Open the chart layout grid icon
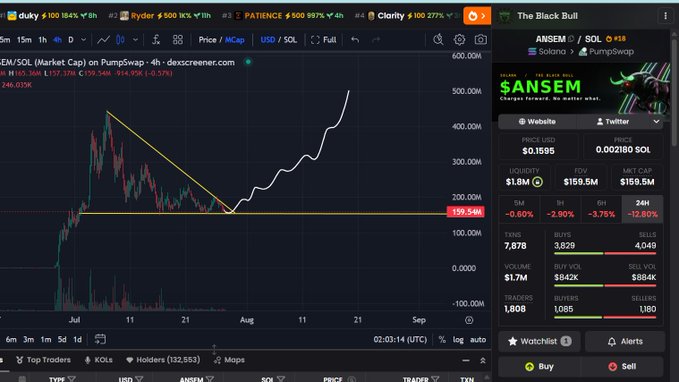 click(178, 40)
